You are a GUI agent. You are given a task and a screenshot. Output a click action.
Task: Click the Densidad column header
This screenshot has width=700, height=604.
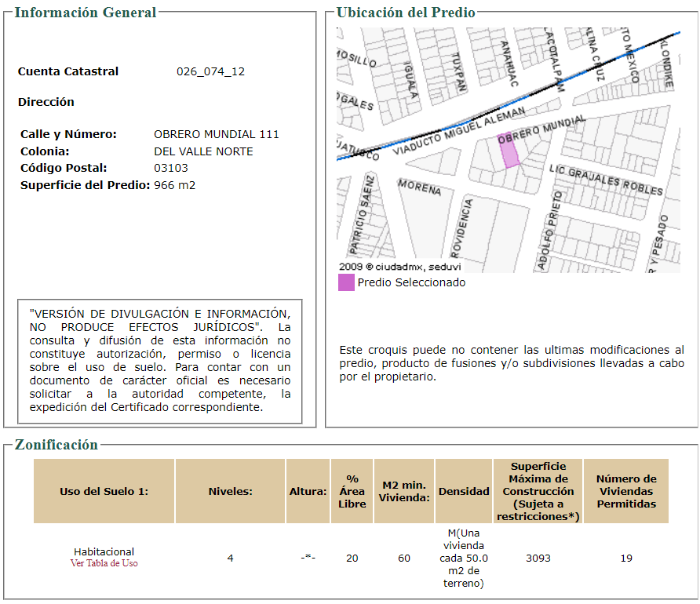pyautogui.click(x=464, y=491)
